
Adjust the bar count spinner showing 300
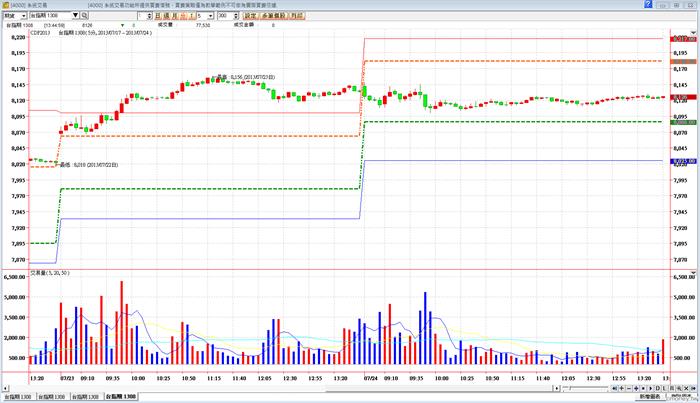[236, 16]
